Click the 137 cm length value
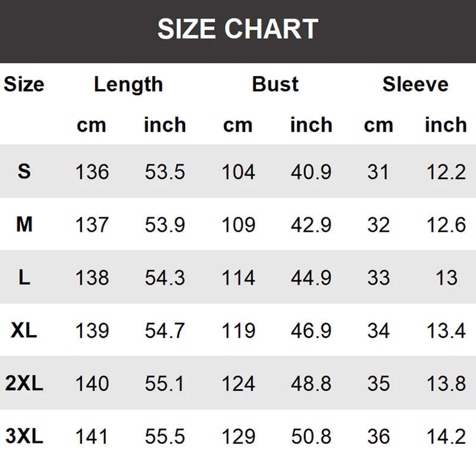 92,225
